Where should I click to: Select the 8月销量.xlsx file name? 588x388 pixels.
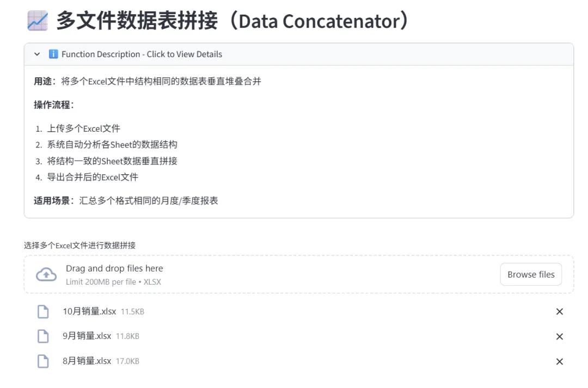tap(87, 361)
